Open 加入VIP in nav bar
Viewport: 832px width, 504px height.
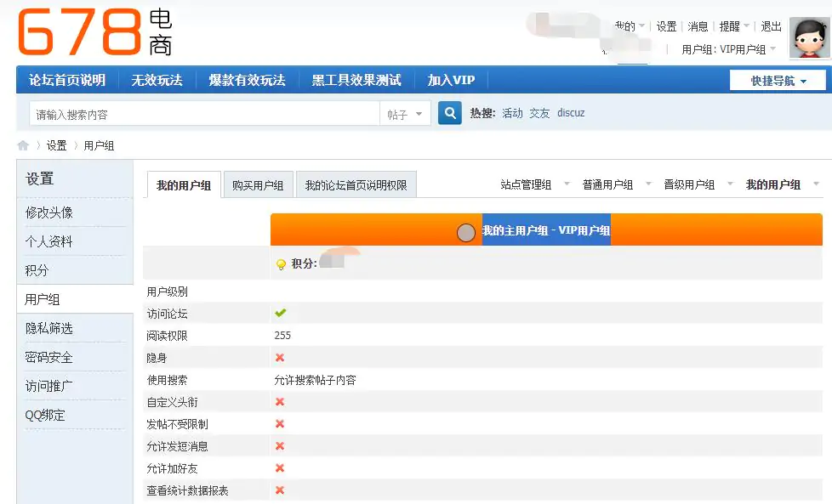click(x=451, y=80)
